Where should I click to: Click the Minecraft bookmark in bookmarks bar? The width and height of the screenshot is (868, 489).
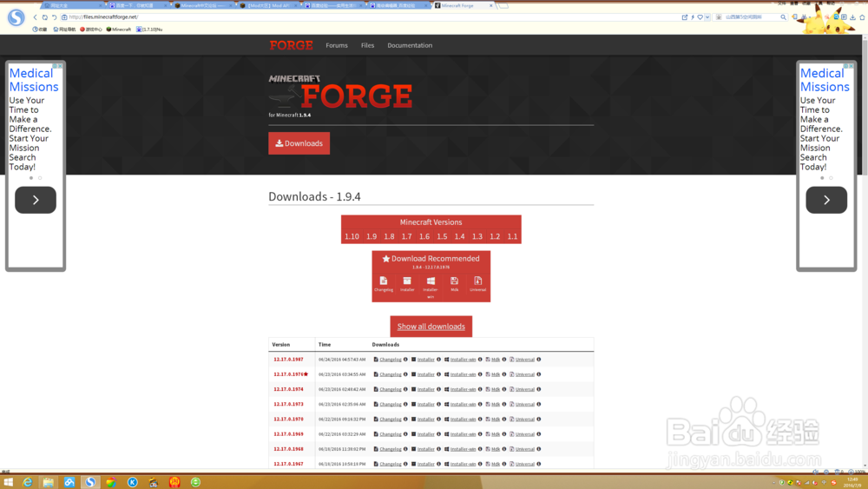click(x=118, y=30)
